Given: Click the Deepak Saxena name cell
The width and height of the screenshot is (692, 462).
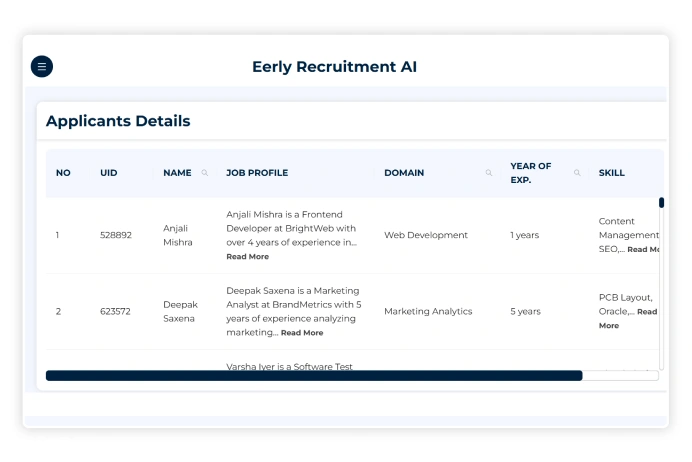Looking at the screenshot, I should [180, 311].
